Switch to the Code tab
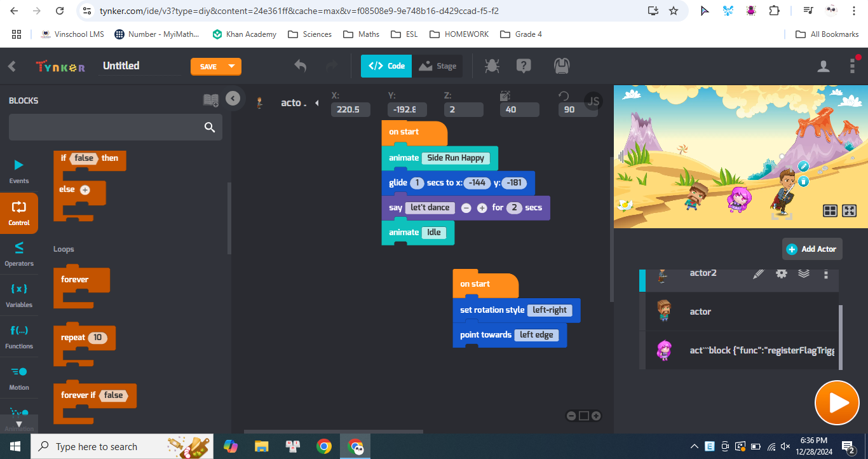This screenshot has height=459, width=868. click(x=386, y=66)
